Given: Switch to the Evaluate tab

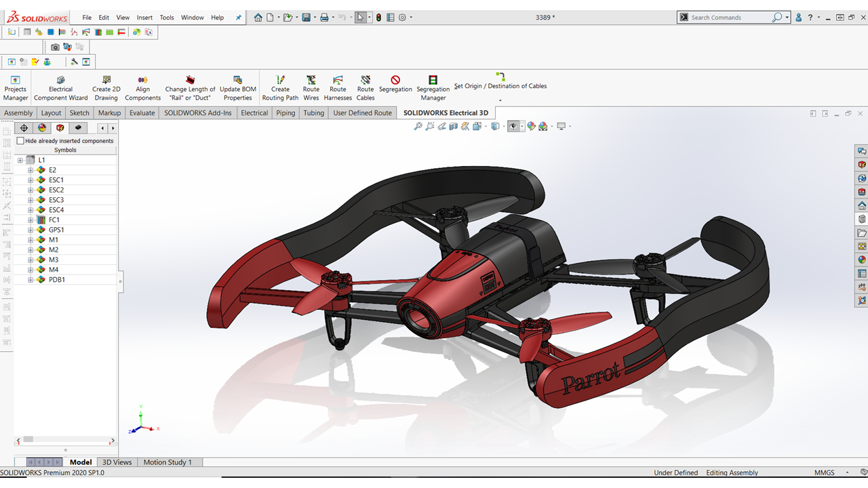Looking at the screenshot, I should (x=142, y=113).
